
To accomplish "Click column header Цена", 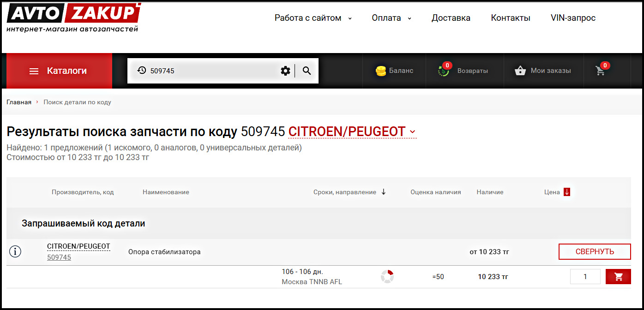I will pos(552,192).
